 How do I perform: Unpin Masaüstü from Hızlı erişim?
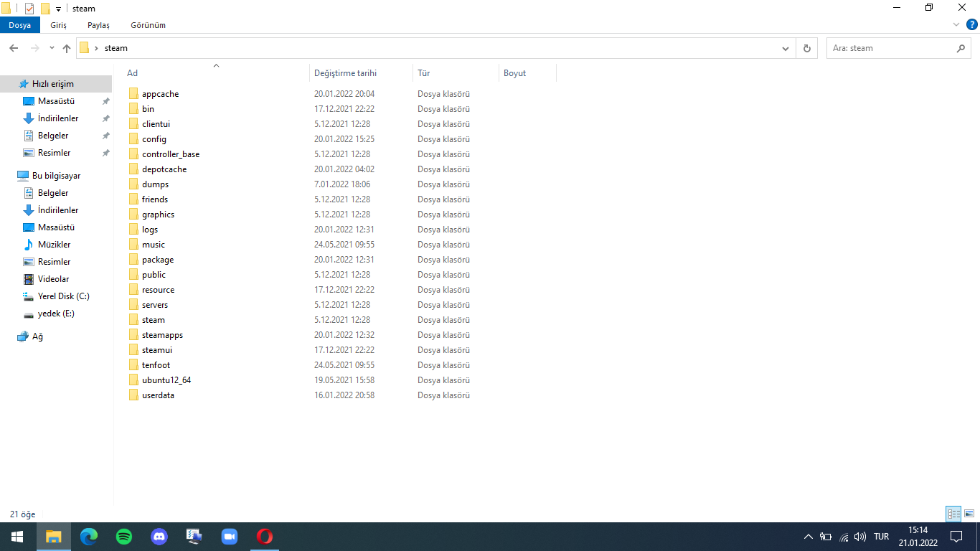[x=106, y=101]
